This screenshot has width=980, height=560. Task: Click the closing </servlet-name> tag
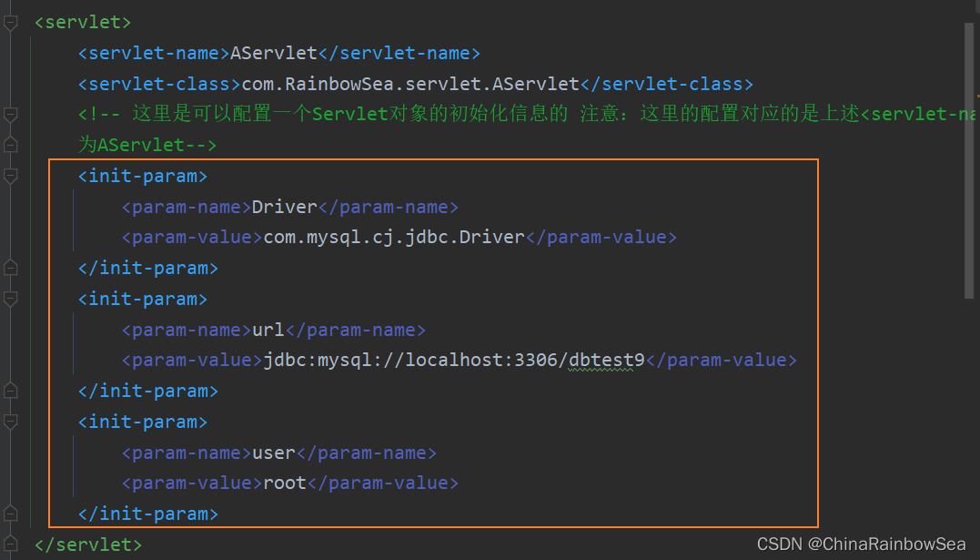point(399,53)
